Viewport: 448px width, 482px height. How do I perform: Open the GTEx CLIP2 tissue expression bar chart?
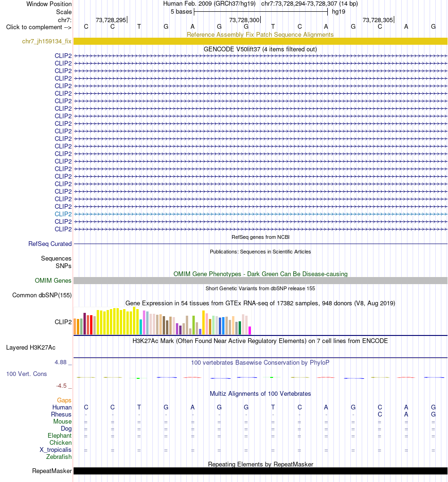(x=163, y=320)
